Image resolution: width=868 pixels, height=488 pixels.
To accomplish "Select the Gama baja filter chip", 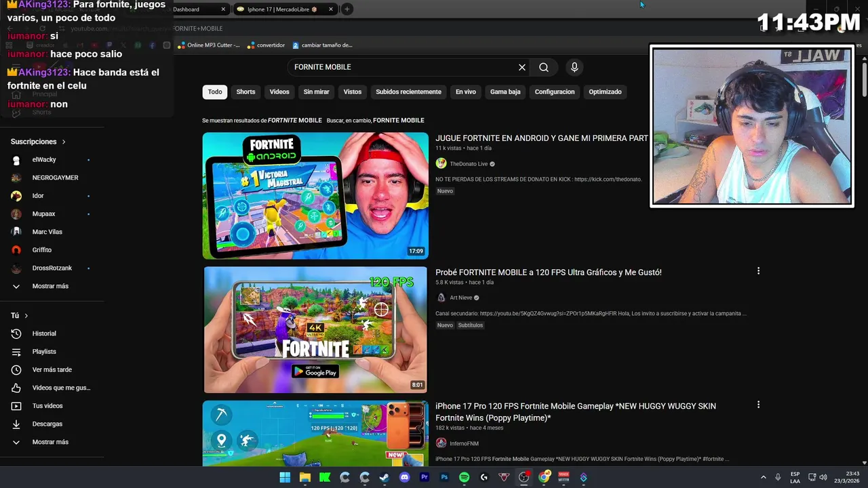I will point(505,91).
